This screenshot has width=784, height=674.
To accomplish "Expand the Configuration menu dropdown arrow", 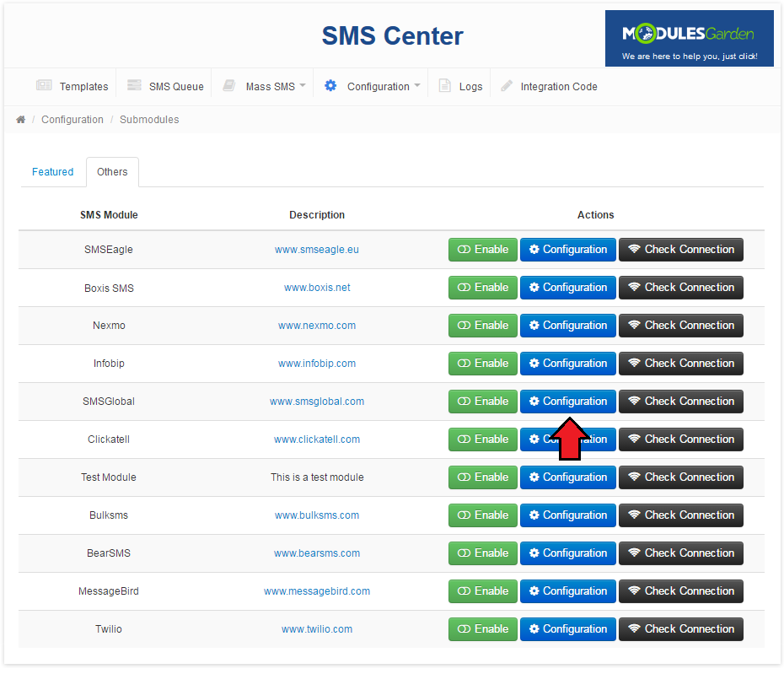I will (417, 85).
